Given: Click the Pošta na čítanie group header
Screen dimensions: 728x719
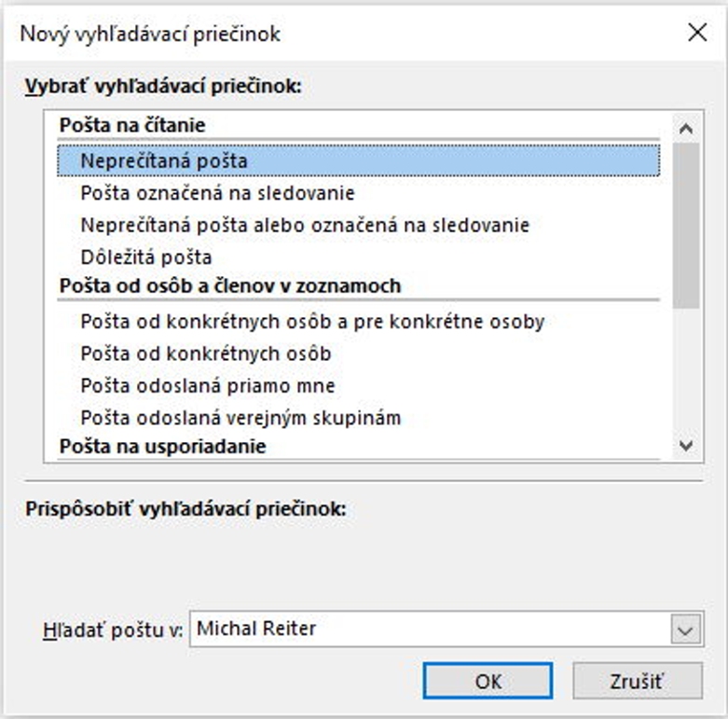Looking at the screenshot, I should 132,124.
